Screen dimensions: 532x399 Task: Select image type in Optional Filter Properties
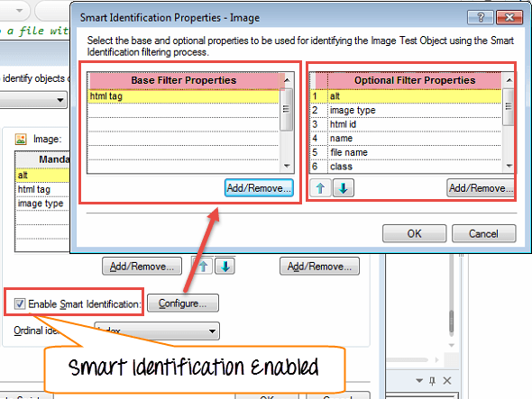point(406,110)
